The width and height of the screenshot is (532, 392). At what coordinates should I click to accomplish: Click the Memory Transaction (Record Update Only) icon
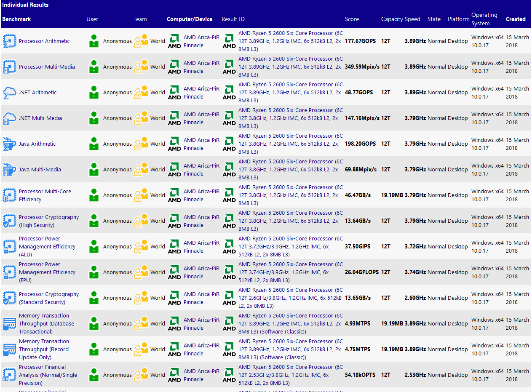9,349
